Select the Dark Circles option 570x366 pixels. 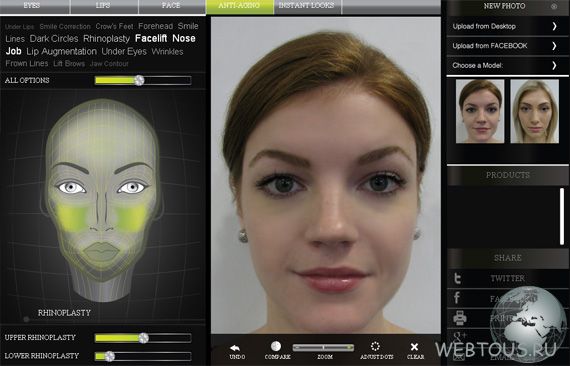coord(54,39)
